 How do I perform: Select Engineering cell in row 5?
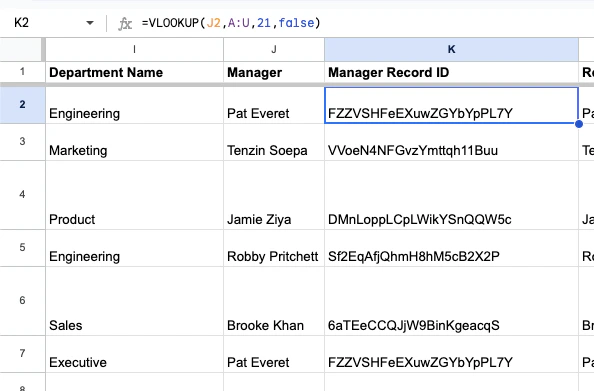[x=134, y=248]
